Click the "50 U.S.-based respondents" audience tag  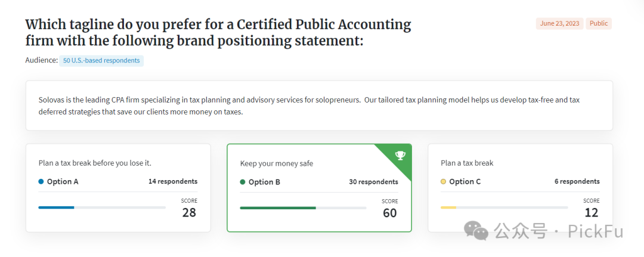pos(101,60)
